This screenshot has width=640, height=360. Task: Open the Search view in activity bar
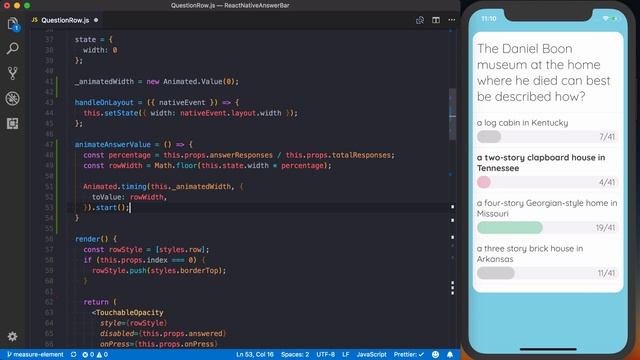tap(13, 49)
